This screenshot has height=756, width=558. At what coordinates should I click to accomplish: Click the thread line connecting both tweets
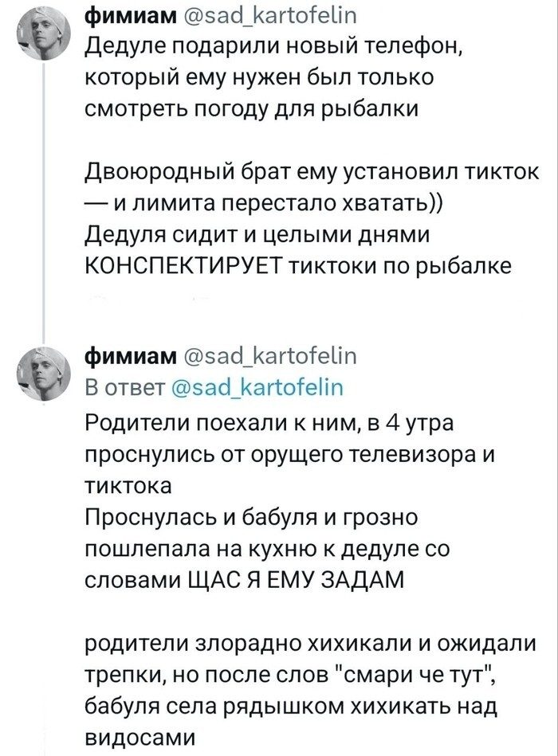(44, 207)
